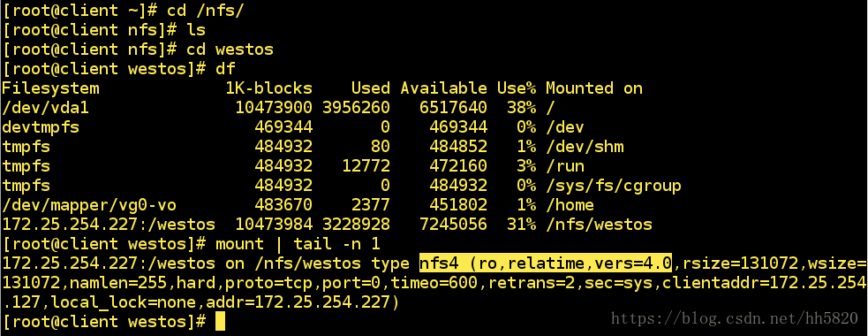Click the '/home' mount point
868x336 pixels.
[x=570, y=205]
